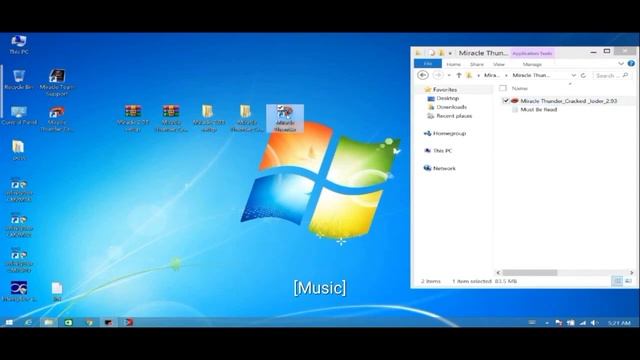This screenshot has width=640, height=360.
Task: Open the View ribbon tab
Action: 499,64
